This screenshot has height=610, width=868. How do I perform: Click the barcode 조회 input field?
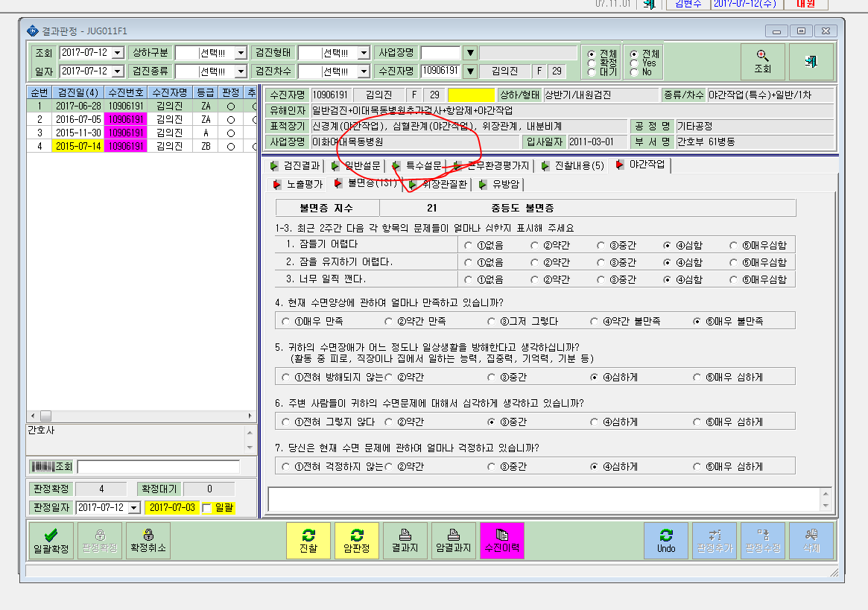pos(158,467)
